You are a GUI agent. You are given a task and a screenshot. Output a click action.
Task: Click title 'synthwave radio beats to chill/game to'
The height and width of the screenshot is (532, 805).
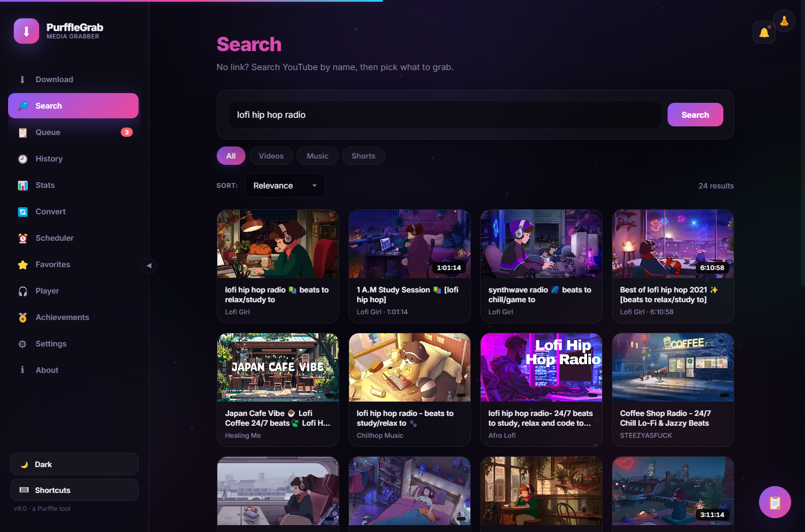[x=540, y=295]
